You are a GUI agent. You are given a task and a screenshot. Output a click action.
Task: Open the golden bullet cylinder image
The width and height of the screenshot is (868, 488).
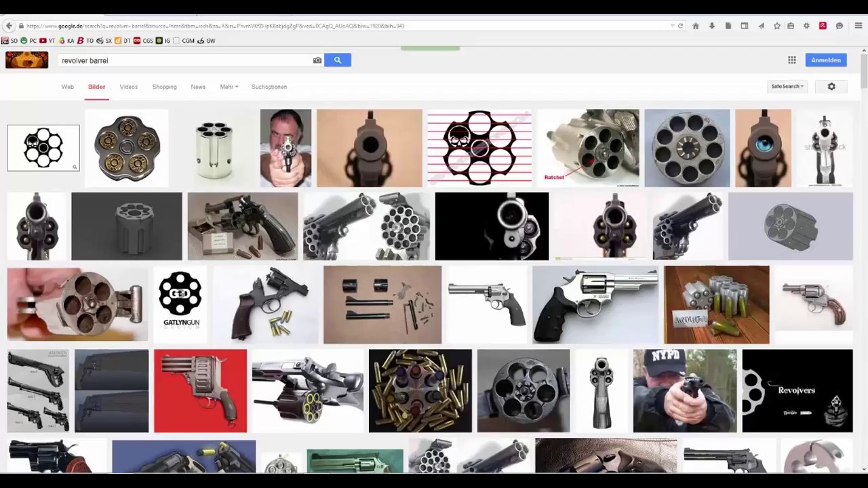[x=127, y=148]
